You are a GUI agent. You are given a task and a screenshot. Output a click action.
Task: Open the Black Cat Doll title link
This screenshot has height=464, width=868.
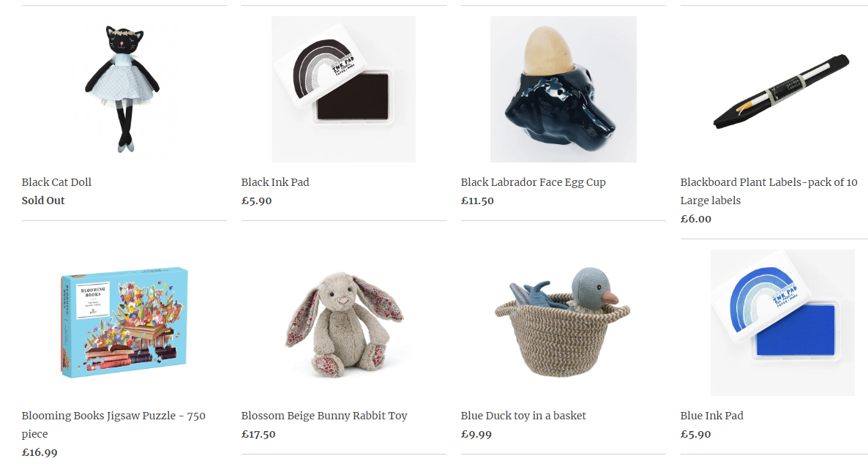(56, 182)
